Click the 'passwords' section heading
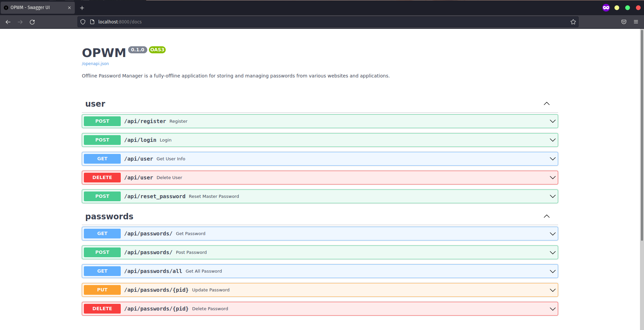Image resolution: width=644 pixels, height=330 pixels. 109,217
